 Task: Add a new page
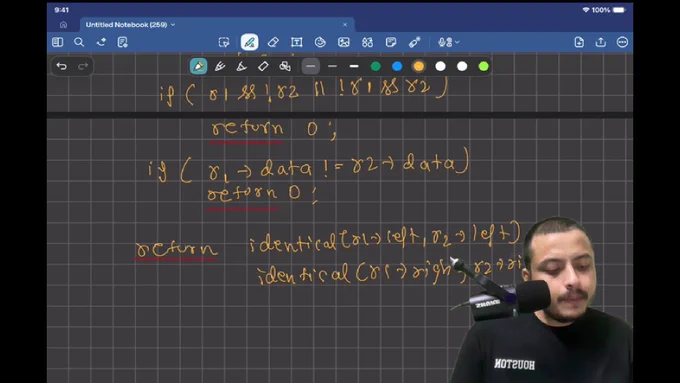coord(579,42)
